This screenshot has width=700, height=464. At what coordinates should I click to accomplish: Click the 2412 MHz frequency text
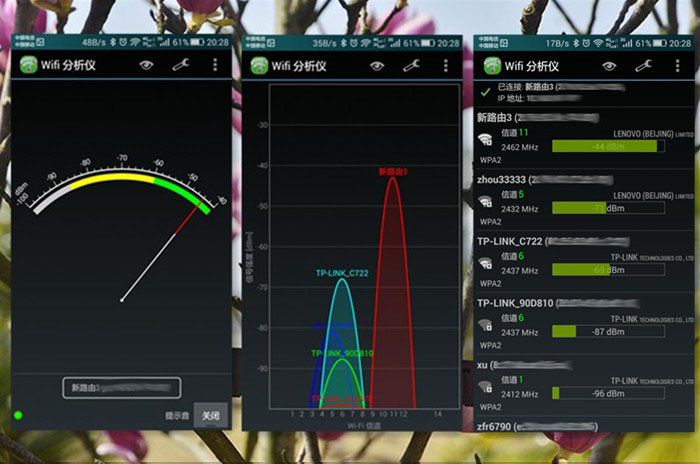[520, 394]
